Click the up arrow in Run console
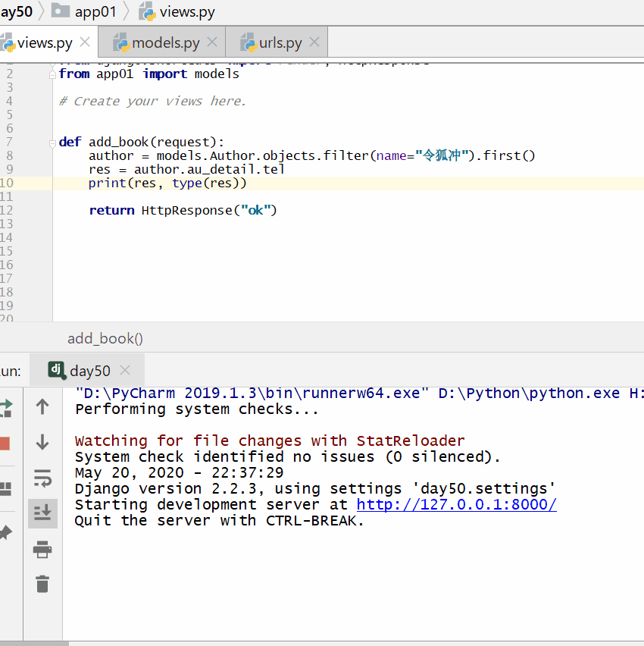This screenshot has height=646, width=644. pyautogui.click(x=42, y=407)
